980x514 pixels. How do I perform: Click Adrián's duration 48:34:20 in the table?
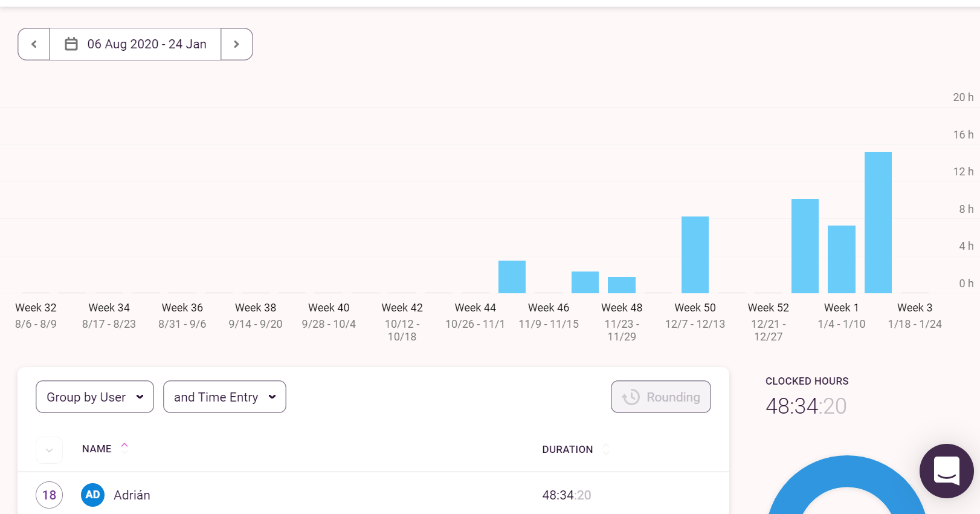pos(567,495)
